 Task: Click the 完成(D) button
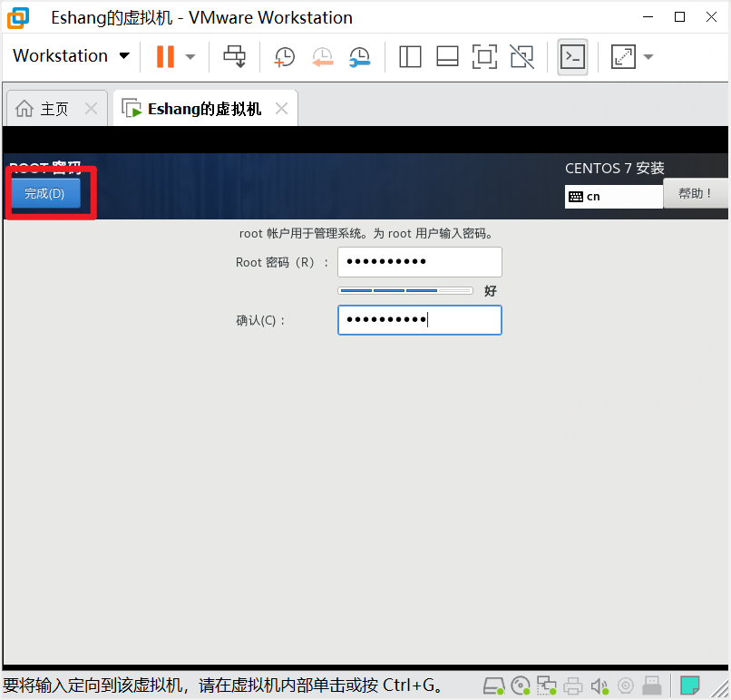(x=45, y=193)
